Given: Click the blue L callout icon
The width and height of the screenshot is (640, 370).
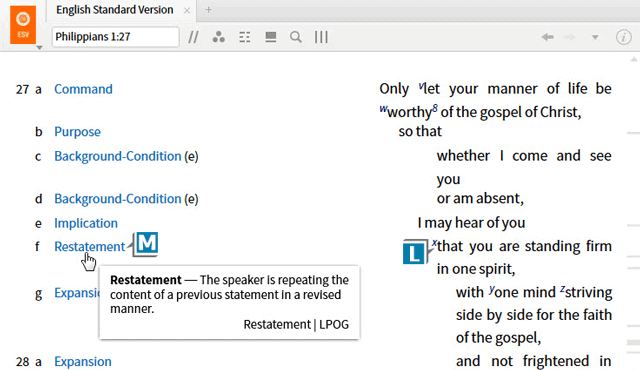Looking at the screenshot, I should [x=413, y=253].
